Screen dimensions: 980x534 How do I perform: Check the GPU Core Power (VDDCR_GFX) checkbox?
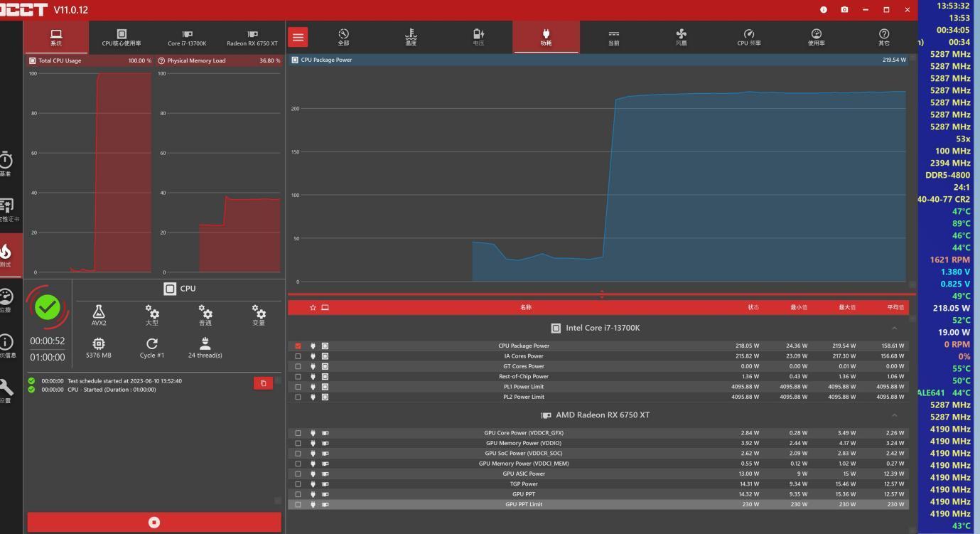click(298, 433)
